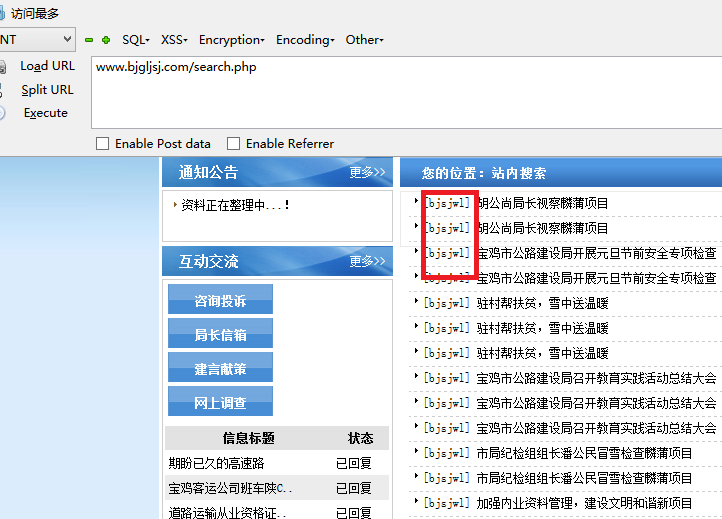Open the 咨询投诉 button
722x519 pixels.
coord(220,299)
